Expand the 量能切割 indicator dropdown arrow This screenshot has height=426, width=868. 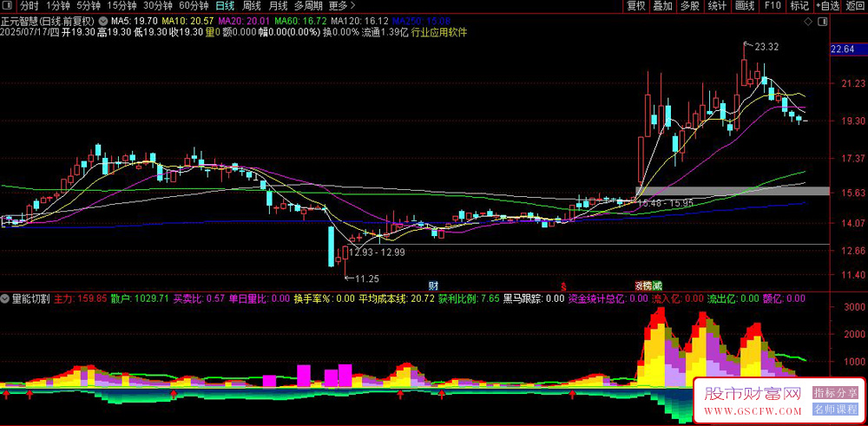pyautogui.click(x=5, y=298)
